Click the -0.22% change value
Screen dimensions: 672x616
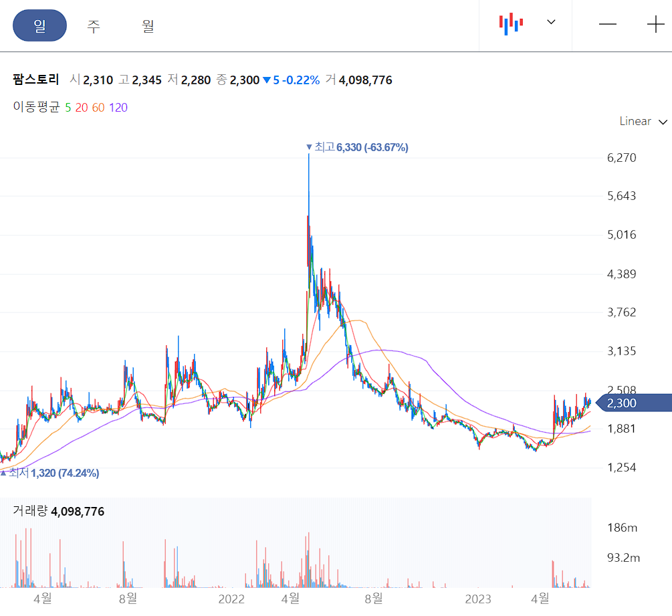pyautogui.click(x=301, y=80)
